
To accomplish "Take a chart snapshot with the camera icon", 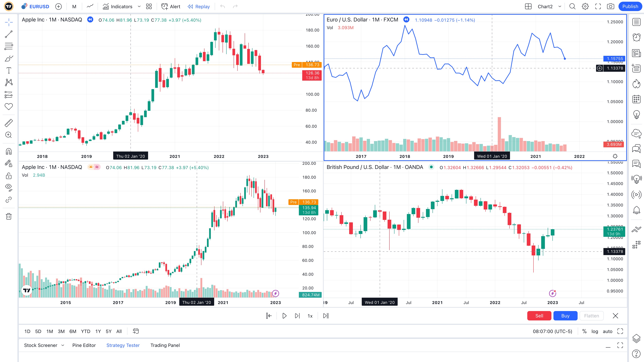I will [610, 7].
